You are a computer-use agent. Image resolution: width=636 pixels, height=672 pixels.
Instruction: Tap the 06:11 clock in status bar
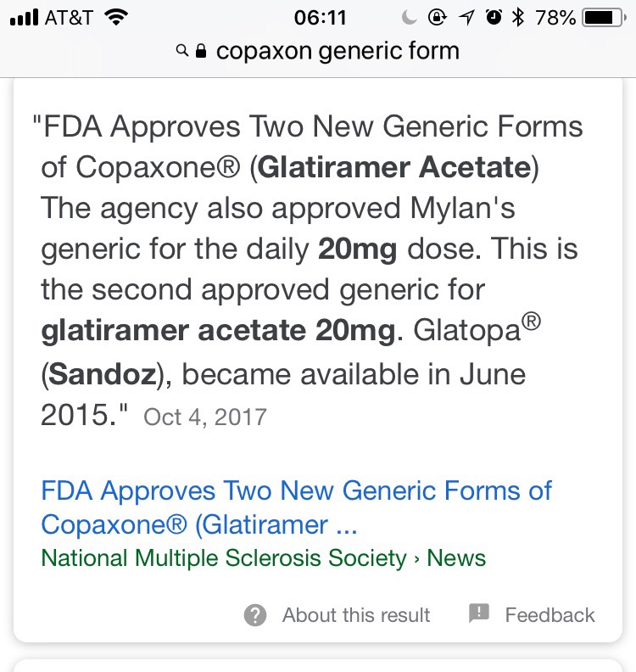(x=320, y=18)
